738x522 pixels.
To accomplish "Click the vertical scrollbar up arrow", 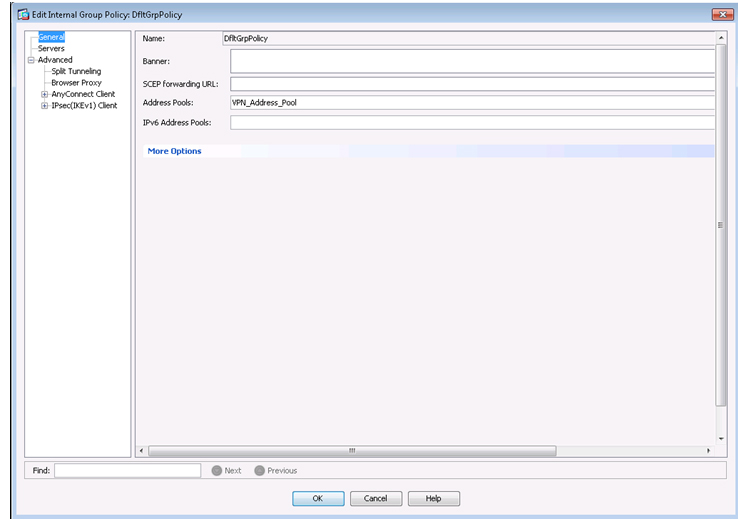I will pyautogui.click(x=720, y=38).
